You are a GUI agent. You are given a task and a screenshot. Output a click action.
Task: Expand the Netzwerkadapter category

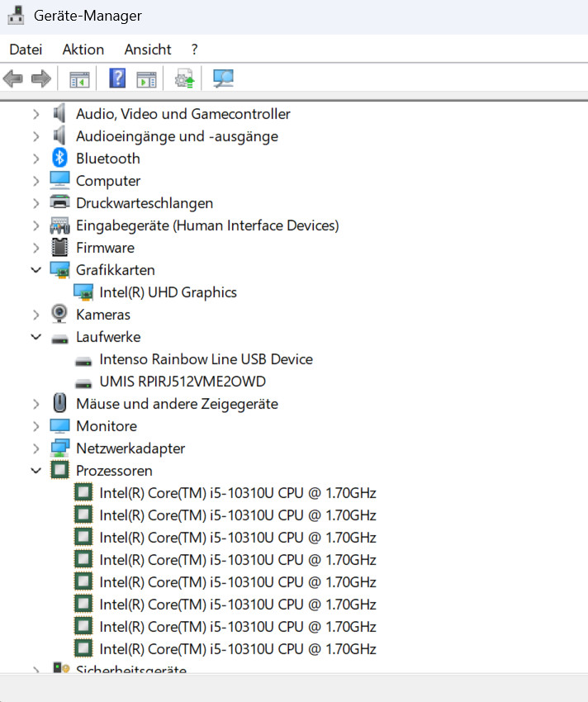36,448
